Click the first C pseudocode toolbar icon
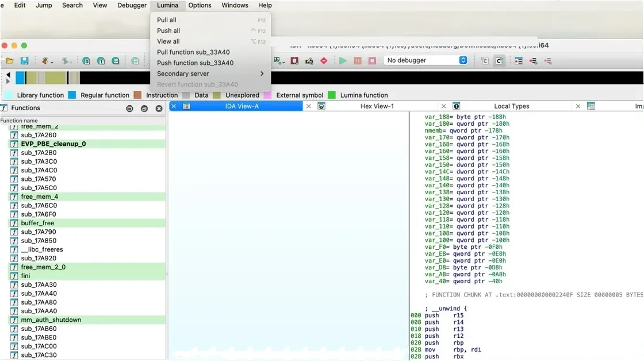 [x=485, y=61]
